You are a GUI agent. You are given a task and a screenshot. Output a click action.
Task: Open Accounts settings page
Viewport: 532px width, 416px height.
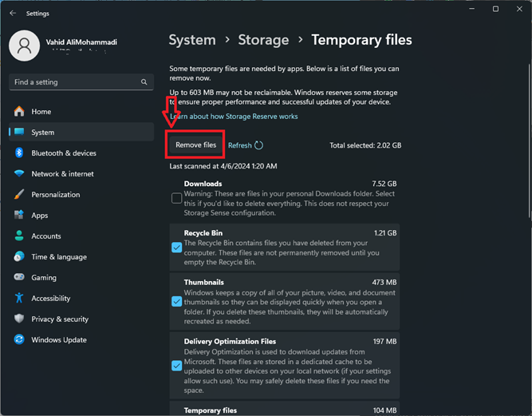click(81, 236)
